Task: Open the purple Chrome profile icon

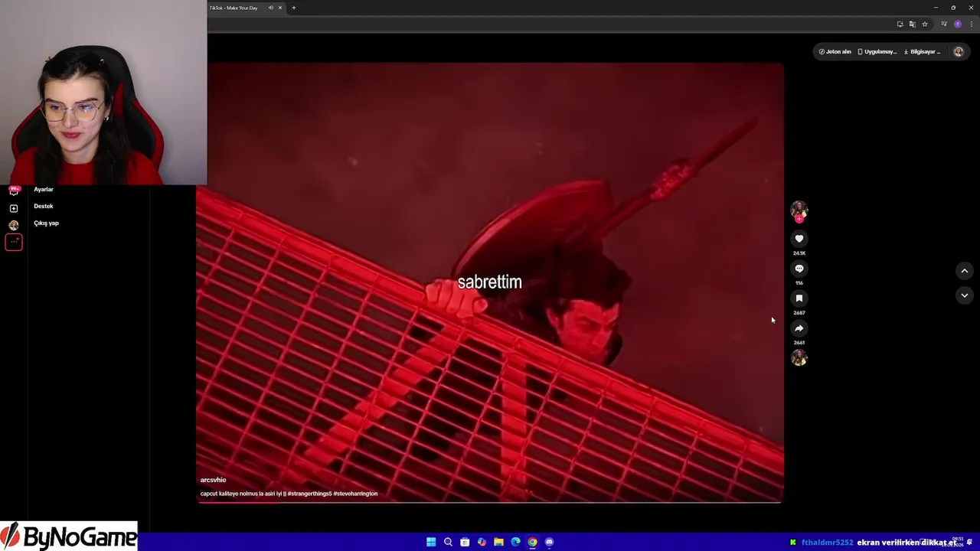Action: pyautogui.click(x=957, y=24)
